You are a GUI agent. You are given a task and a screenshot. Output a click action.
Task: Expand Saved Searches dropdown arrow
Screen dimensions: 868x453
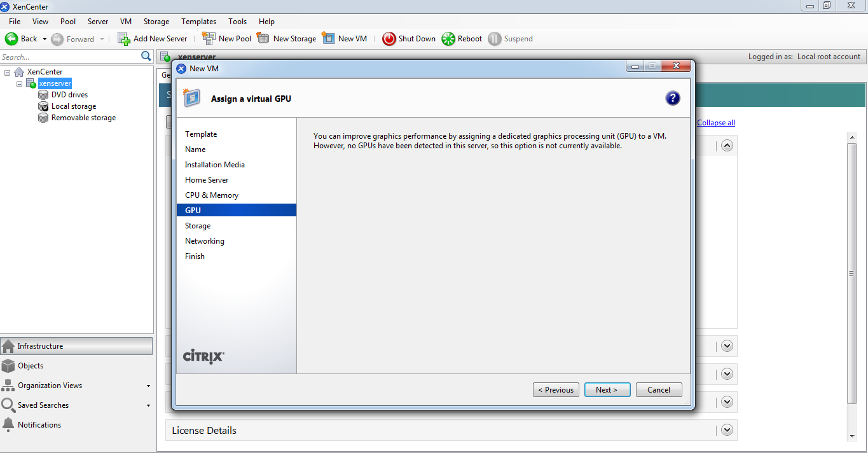pos(148,406)
